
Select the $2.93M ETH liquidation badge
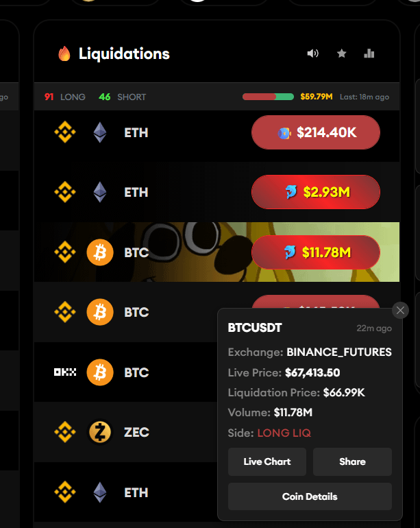coord(316,193)
